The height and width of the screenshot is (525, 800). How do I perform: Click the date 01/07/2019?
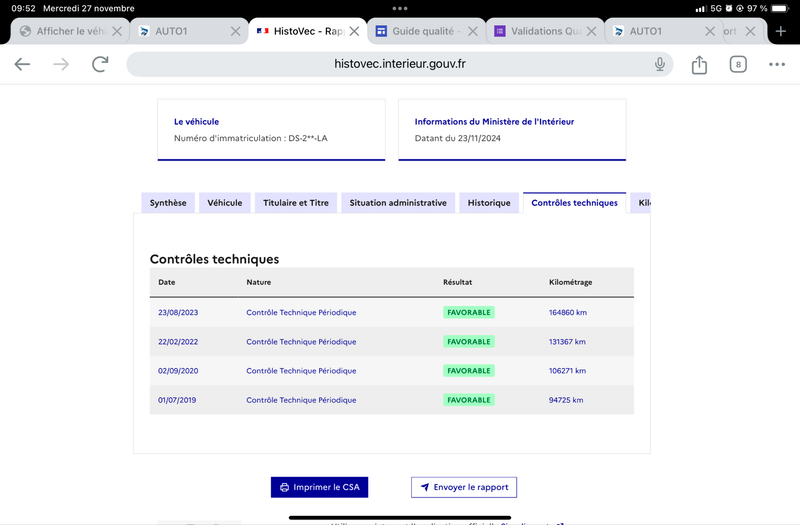click(x=177, y=400)
